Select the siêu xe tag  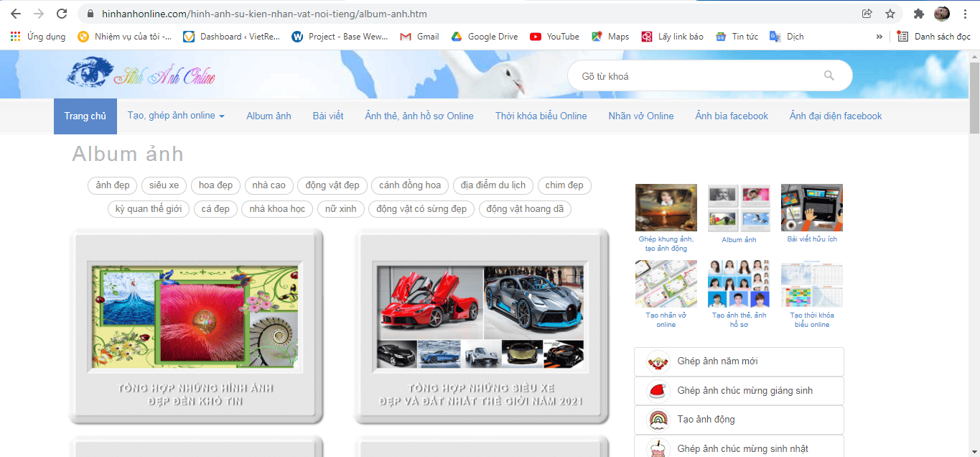click(164, 185)
